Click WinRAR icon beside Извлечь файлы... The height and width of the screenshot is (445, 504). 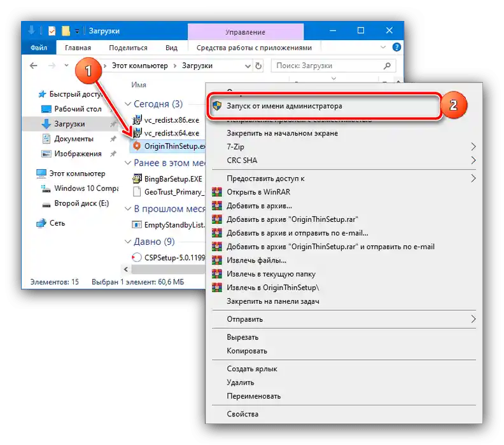pyautogui.click(x=217, y=261)
